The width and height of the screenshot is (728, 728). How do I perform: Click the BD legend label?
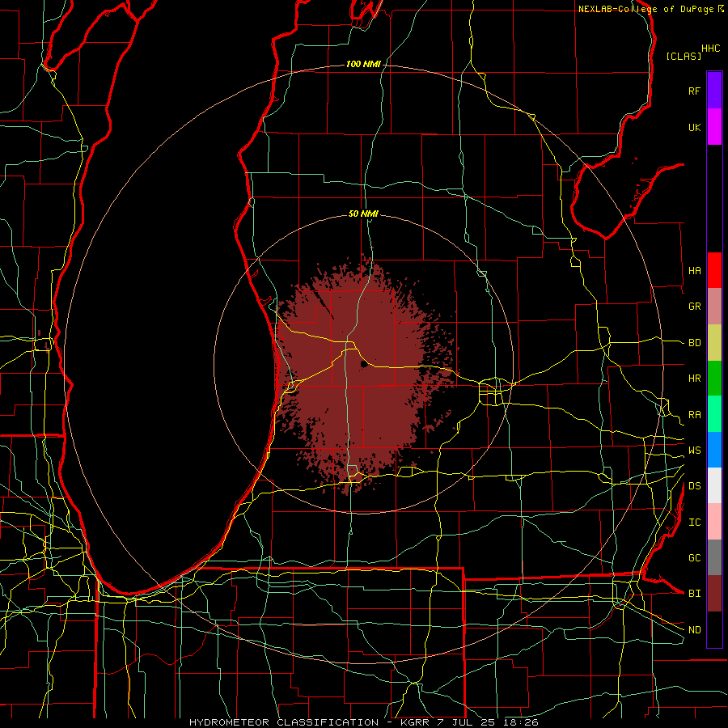pos(695,343)
